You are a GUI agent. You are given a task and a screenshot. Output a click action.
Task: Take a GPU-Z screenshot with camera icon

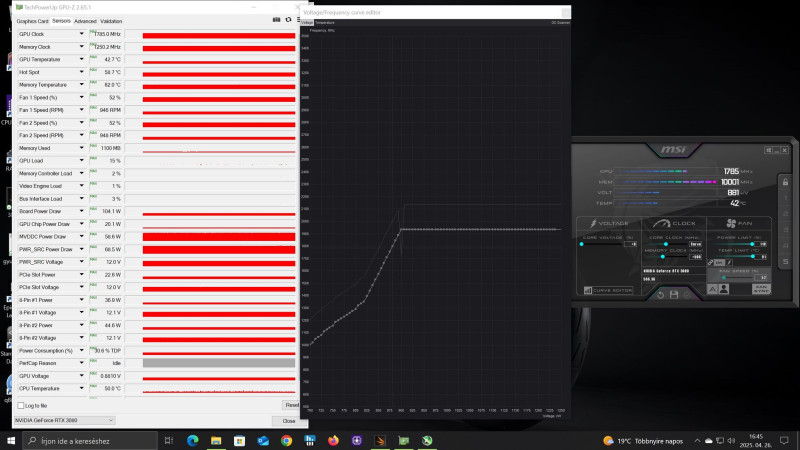point(276,19)
